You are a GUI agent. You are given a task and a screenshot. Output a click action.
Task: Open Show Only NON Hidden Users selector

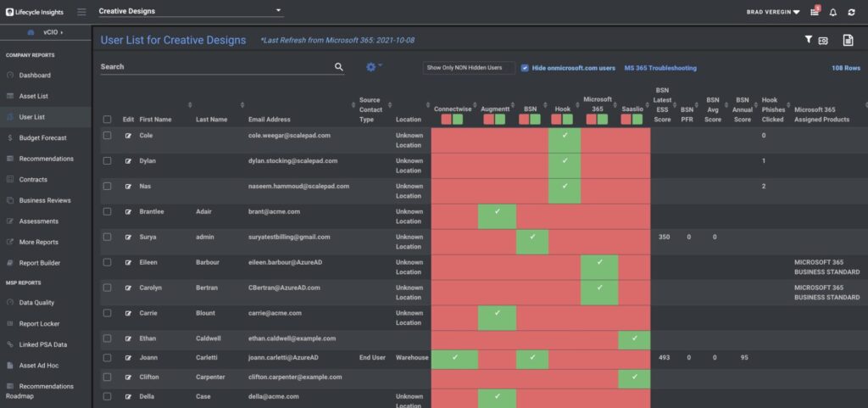pos(469,68)
